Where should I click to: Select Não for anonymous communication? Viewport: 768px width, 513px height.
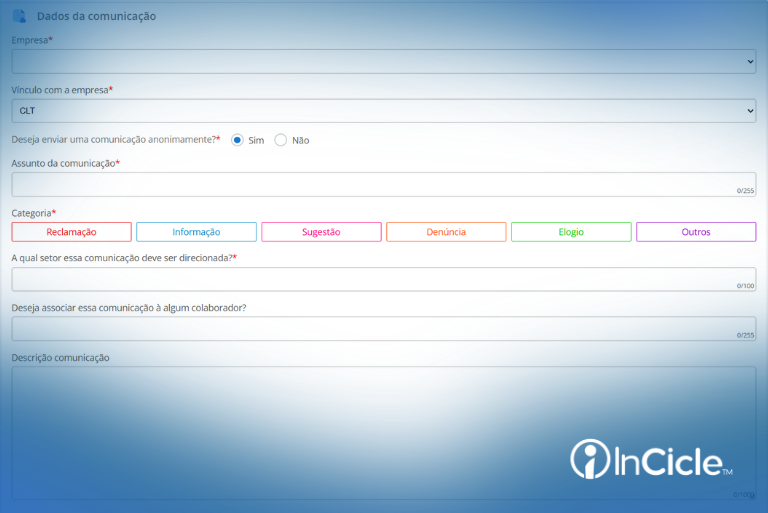(281, 140)
